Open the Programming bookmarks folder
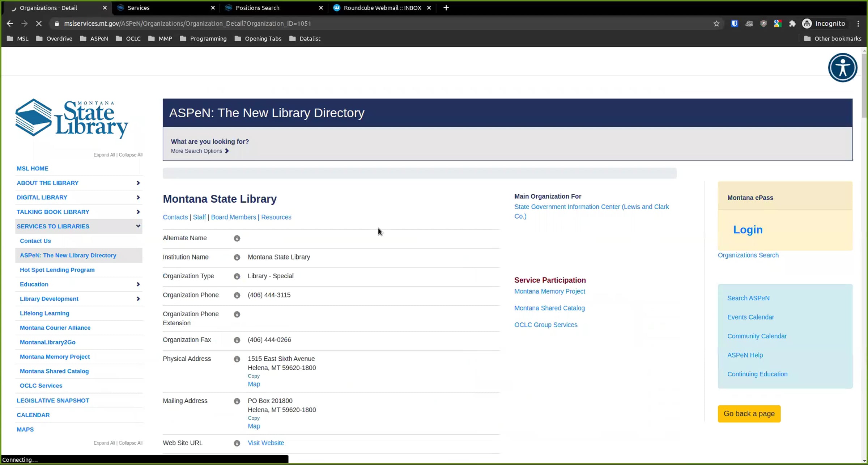Image resolution: width=868 pixels, height=465 pixels. point(203,39)
